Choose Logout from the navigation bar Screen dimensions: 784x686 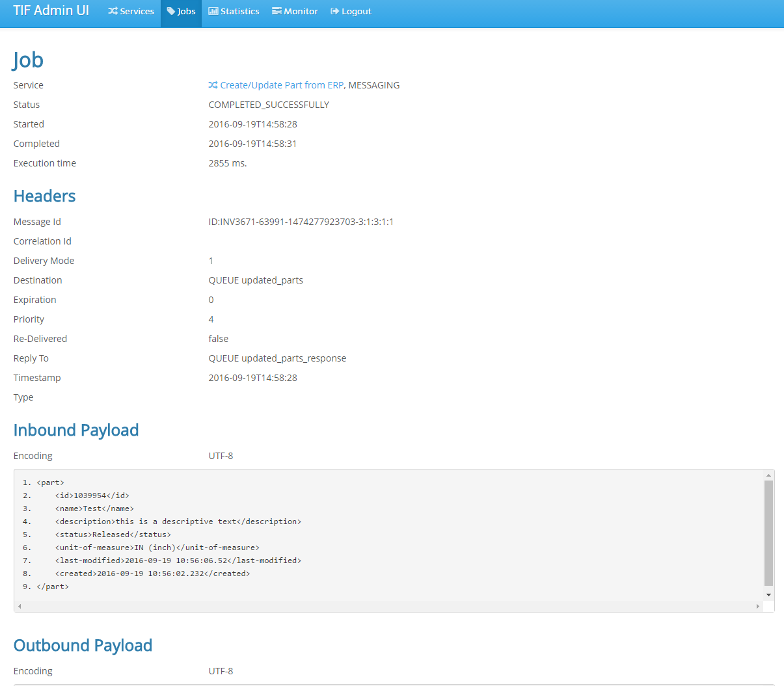point(351,11)
